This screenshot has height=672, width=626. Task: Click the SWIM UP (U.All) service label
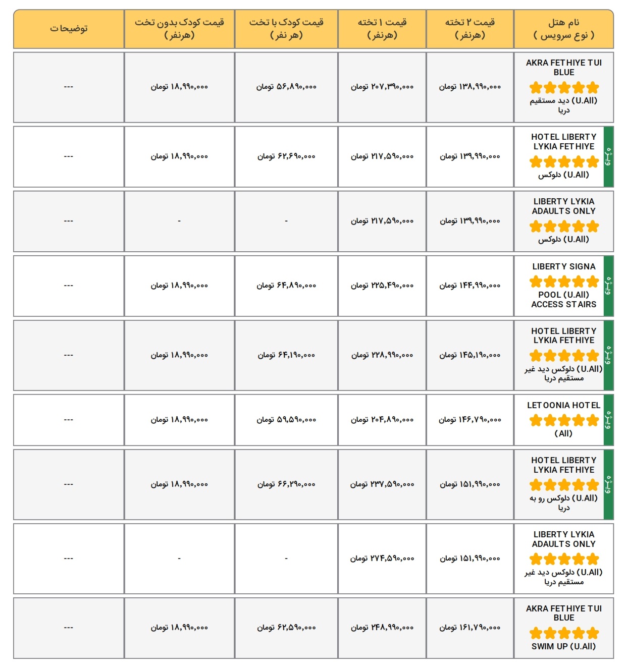(564, 646)
